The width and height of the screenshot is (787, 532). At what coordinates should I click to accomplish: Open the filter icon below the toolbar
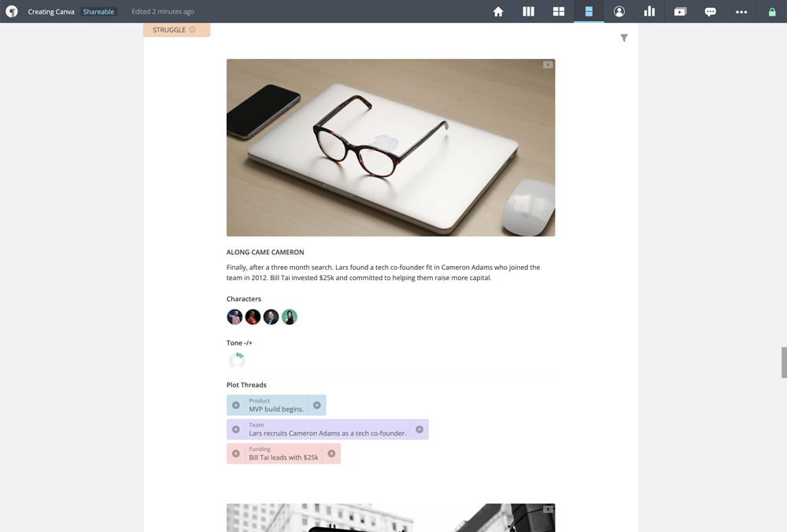point(624,37)
